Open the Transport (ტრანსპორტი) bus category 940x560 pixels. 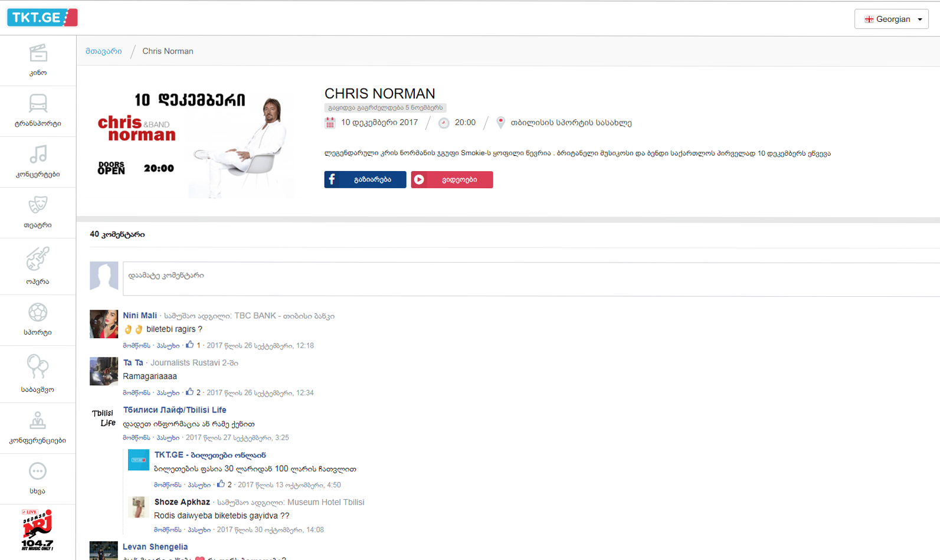click(38, 112)
